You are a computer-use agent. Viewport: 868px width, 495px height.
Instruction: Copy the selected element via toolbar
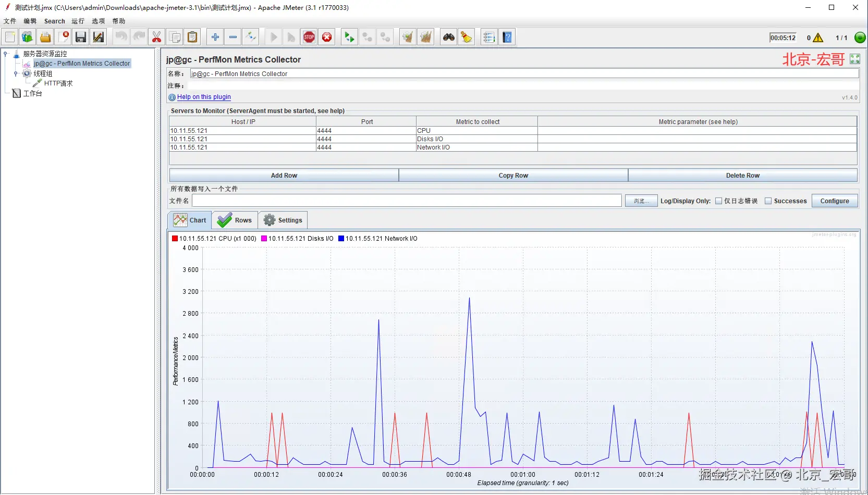pyautogui.click(x=175, y=37)
